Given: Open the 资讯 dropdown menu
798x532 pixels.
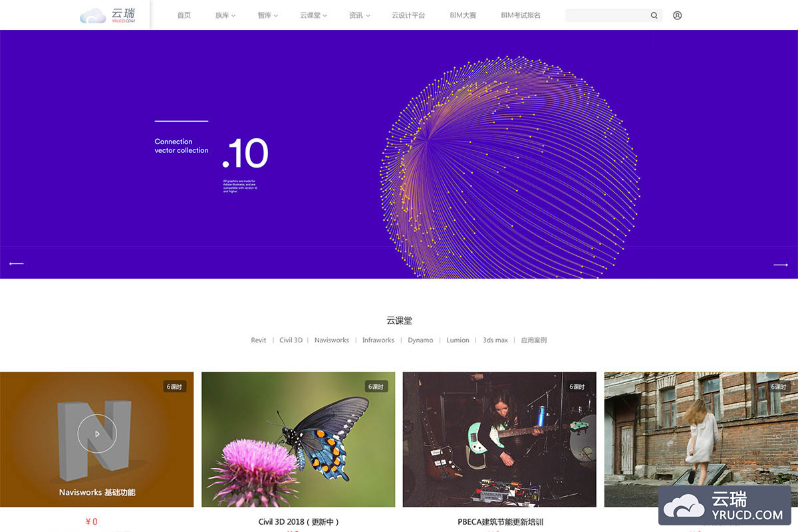Looking at the screenshot, I should tap(359, 15).
